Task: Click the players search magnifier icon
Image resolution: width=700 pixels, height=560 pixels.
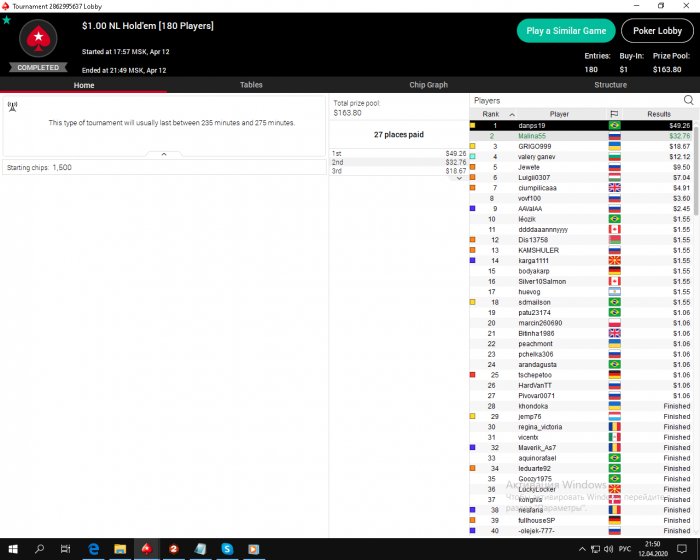Action: click(x=688, y=100)
